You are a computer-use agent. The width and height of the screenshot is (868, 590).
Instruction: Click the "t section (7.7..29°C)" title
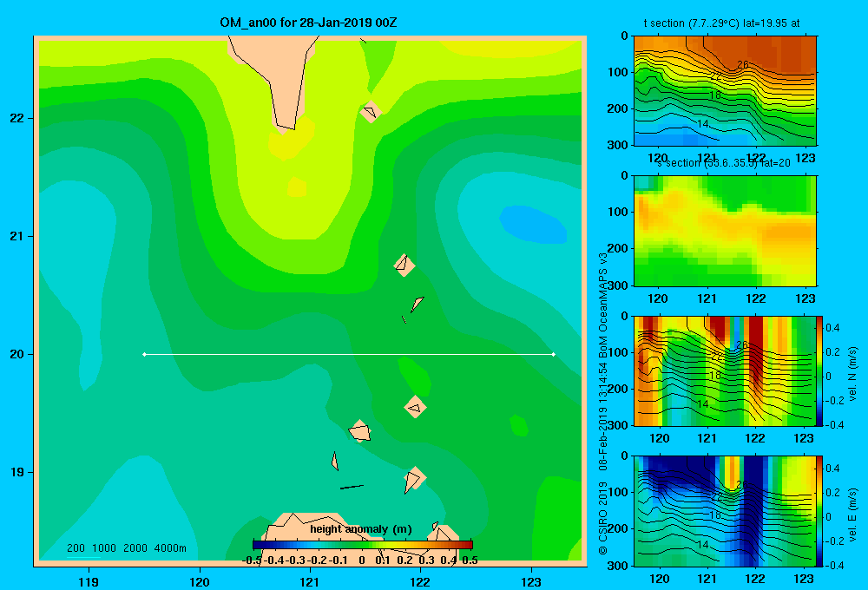pyautogui.click(x=692, y=23)
